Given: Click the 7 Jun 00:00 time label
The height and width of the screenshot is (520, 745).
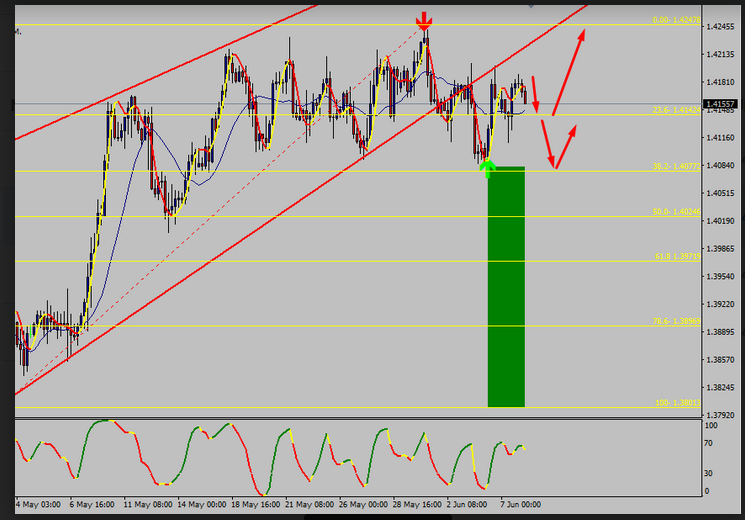Looking at the screenshot, I should click(x=519, y=504).
